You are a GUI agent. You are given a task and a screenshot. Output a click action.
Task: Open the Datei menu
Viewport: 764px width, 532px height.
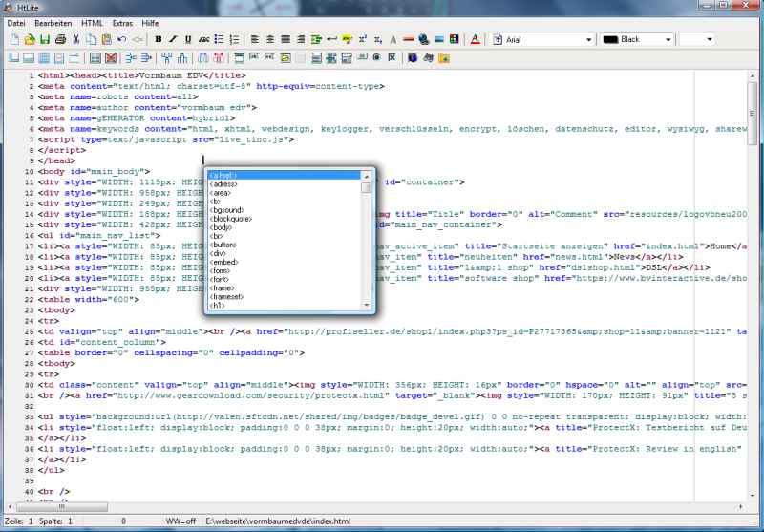16,23
